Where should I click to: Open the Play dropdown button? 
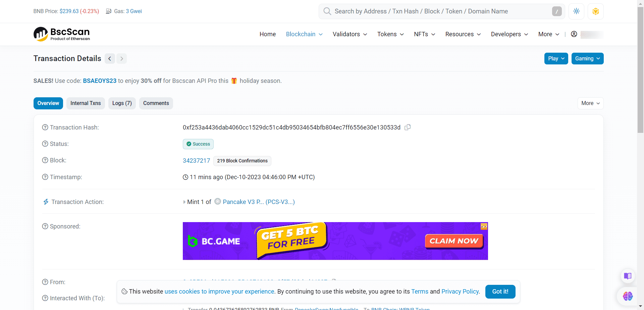[x=556, y=59]
